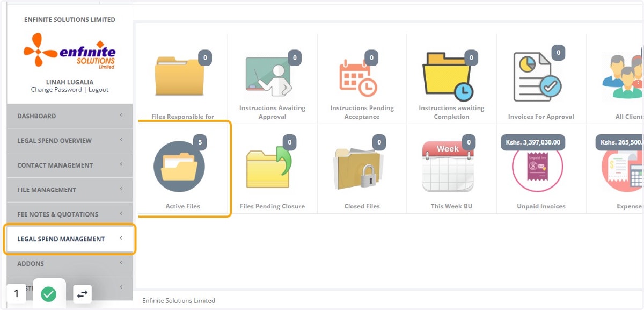The image size is (644, 310).
Task: Click the Unpaid Invoices label
Action: [x=541, y=206]
